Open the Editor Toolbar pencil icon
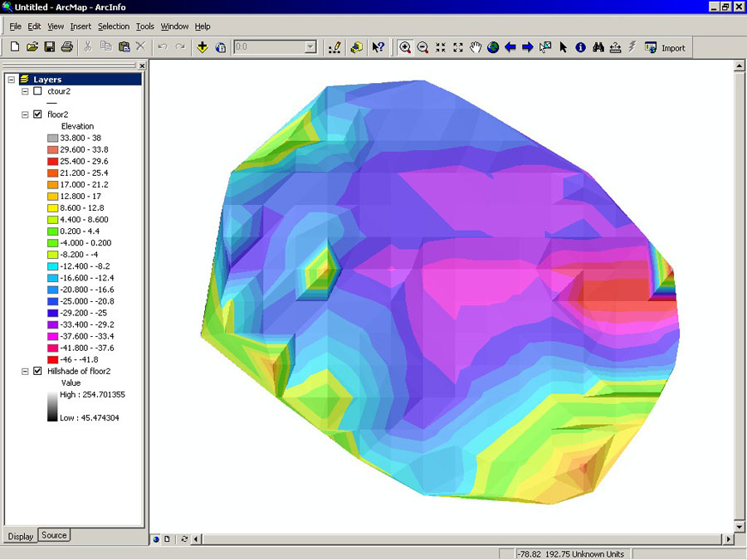 pyautogui.click(x=335, y=47)
